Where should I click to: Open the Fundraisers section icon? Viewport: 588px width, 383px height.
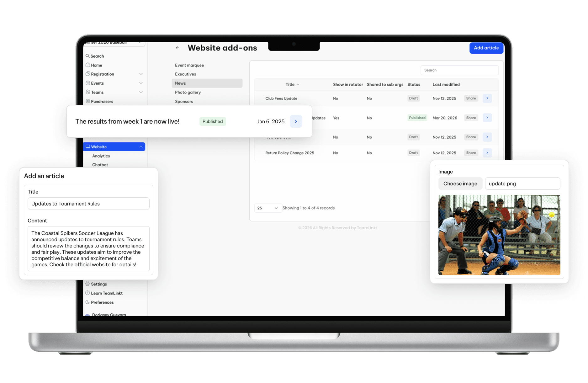pyautogui.click(x=88, y=101)
